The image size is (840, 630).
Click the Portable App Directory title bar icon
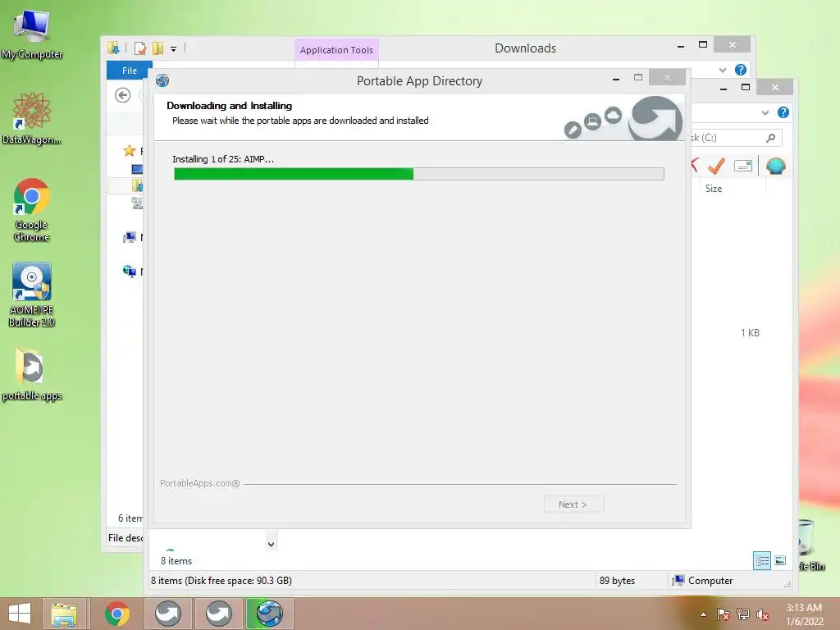coord(162,80)
